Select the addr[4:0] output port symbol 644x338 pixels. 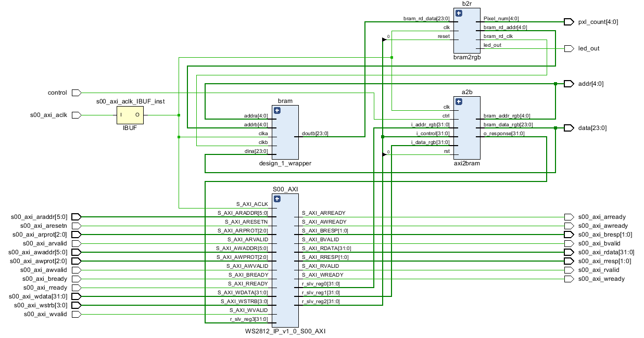pyautogui.click(x=569, y=84)
